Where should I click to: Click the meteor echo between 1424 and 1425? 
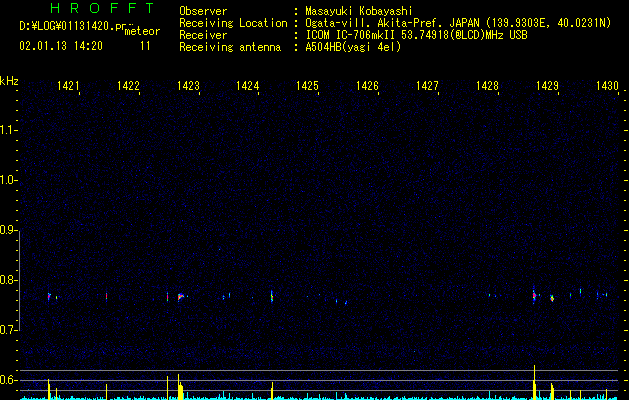pos(272,296)
